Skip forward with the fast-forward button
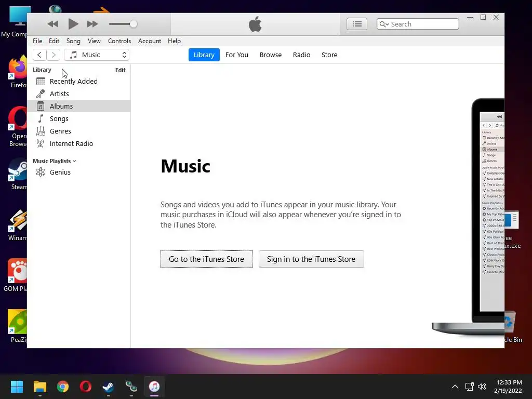The width and height of the screenshot is (532, 399). pos(92,24)
